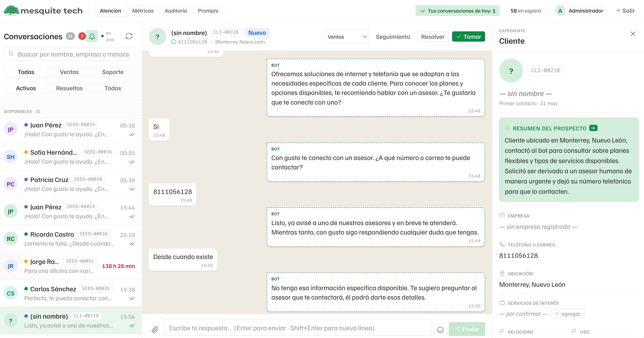
Task: Click the large question mark avatar in expediente
Action: (511, 71)
